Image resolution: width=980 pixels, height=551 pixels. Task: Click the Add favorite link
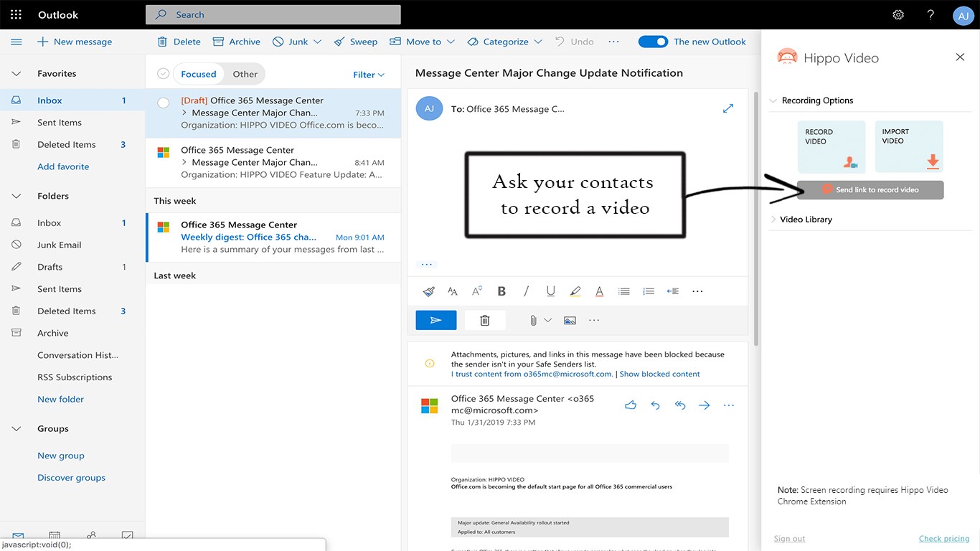coord(63,166)
